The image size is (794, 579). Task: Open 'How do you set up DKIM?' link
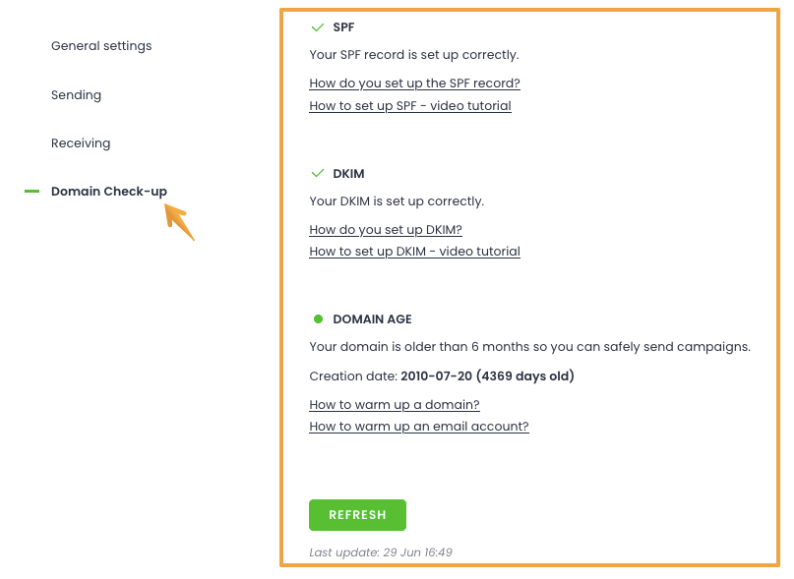tap(386, 229)
